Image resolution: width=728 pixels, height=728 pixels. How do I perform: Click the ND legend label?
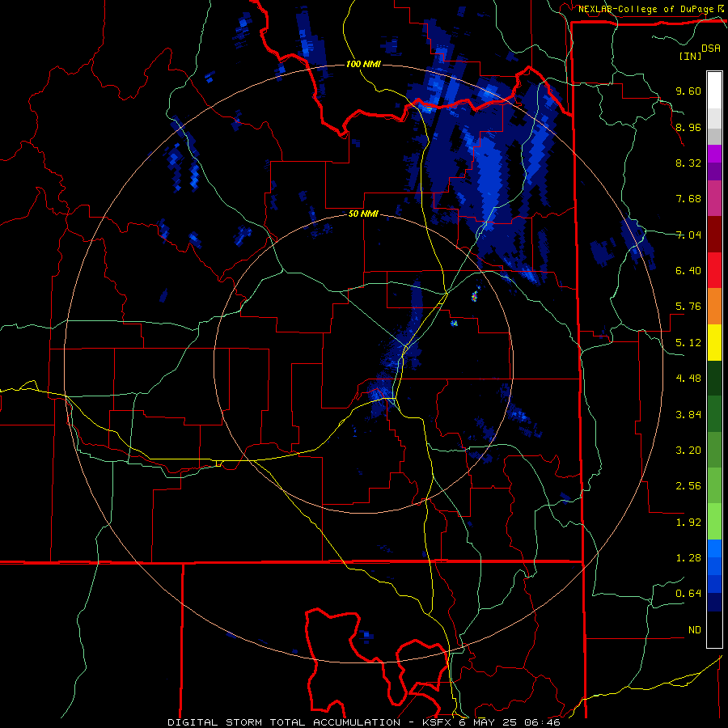pyautogui.click(x=695, y=630)
